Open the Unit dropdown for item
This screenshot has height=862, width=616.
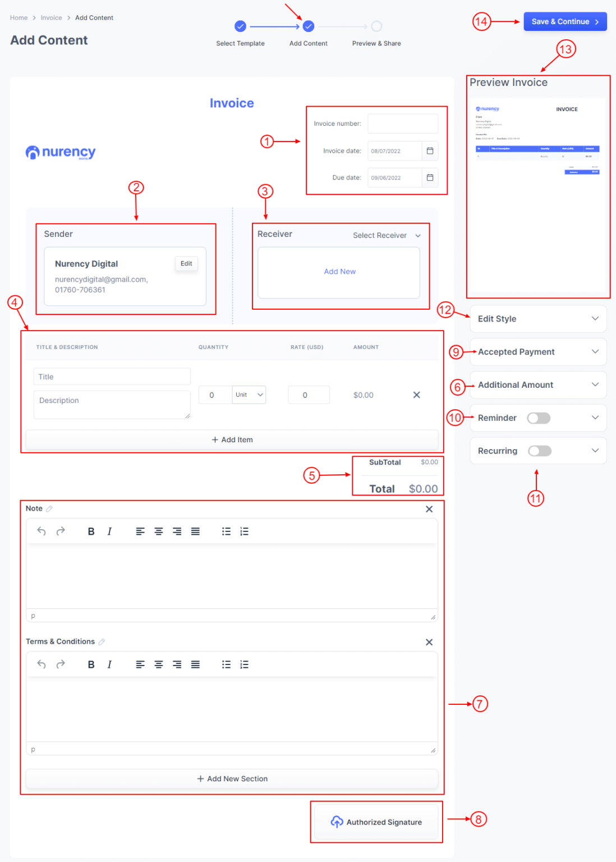(x=249, y=395)
